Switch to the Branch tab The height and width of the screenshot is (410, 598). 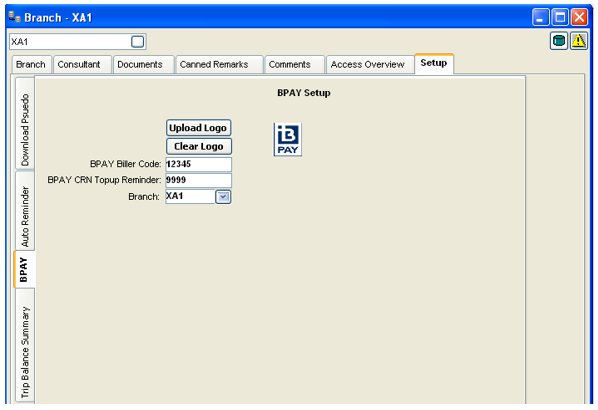31,64
